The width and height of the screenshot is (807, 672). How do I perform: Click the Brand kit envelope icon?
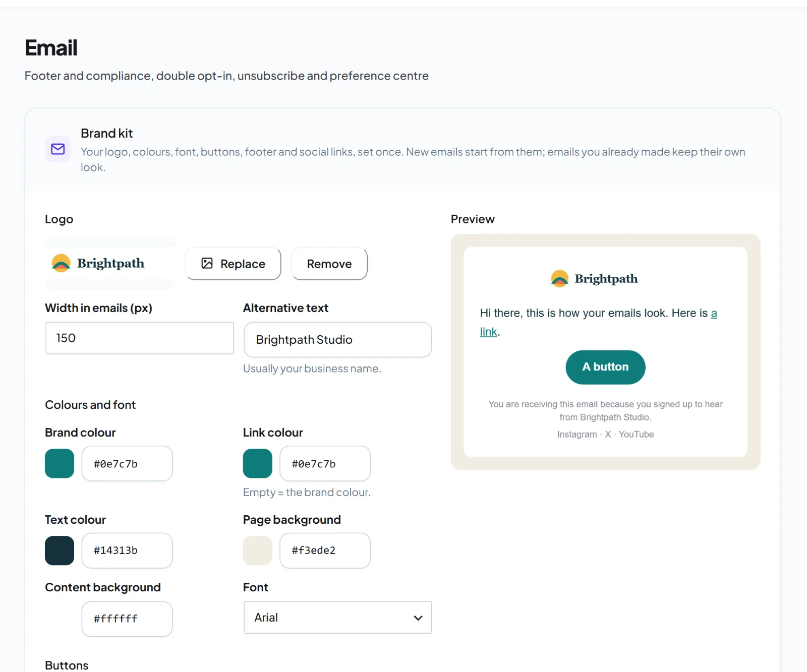58,149
